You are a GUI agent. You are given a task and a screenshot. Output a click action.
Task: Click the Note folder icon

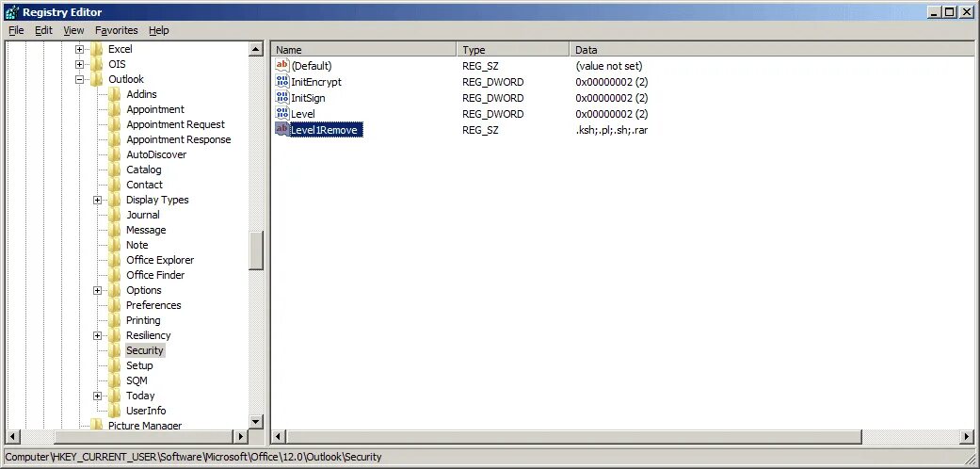[x=115, y=245]
